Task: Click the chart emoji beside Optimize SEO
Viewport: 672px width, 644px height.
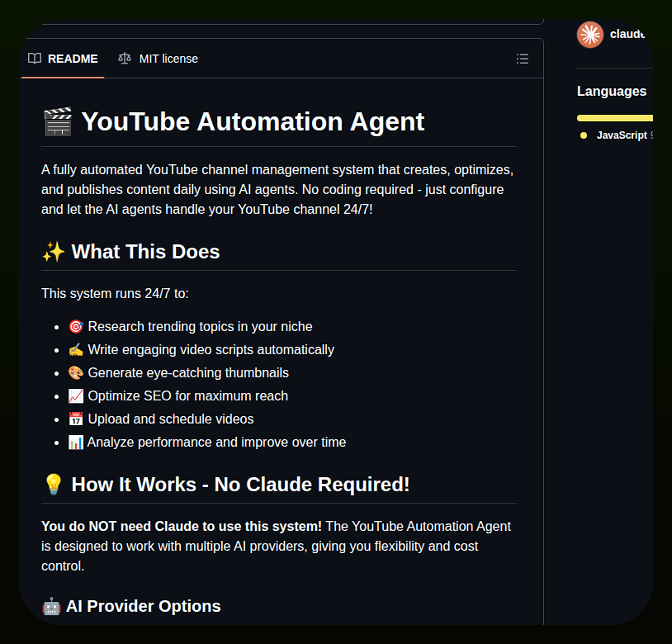Action: pyautogui.click(x=76, y=396)
